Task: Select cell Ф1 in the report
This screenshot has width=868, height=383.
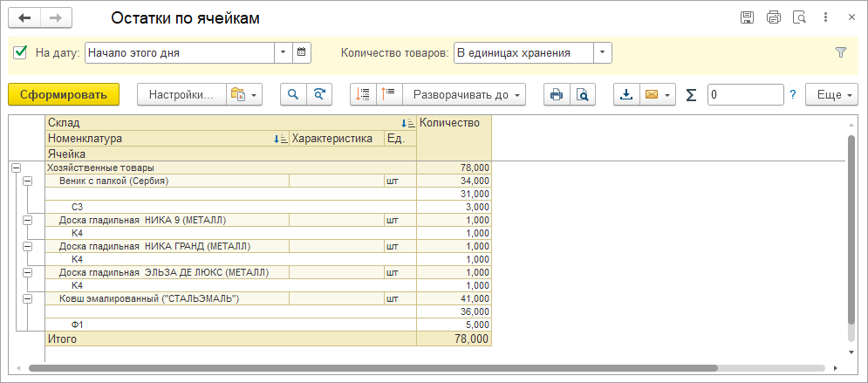Action: (x=230, y=325)
